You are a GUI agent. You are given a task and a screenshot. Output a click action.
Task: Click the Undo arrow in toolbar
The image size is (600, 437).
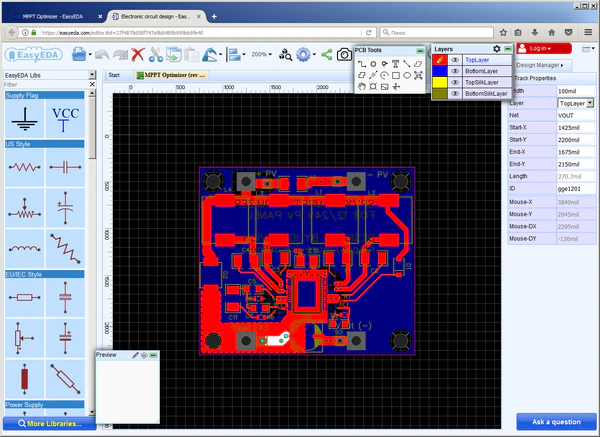(100, 54)
